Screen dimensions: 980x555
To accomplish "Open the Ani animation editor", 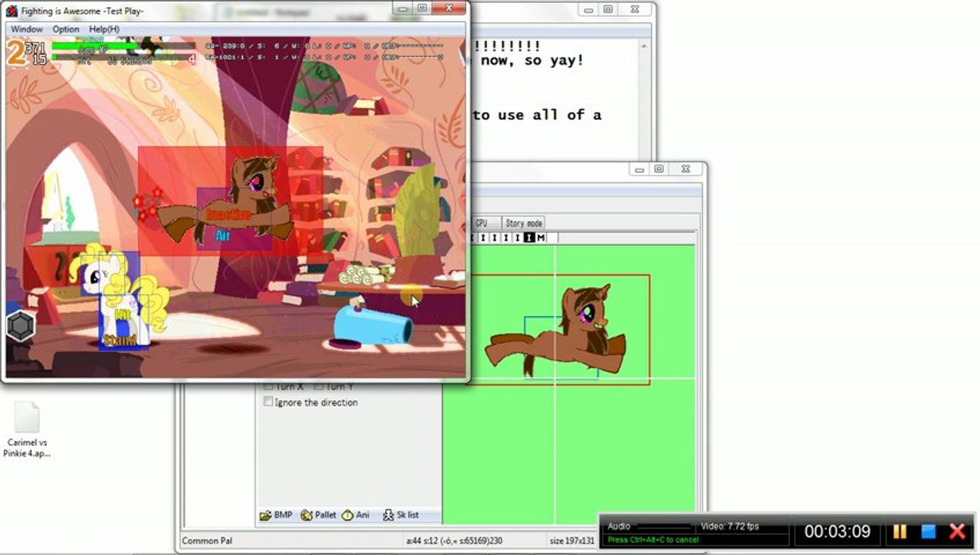I will point(355,515).
